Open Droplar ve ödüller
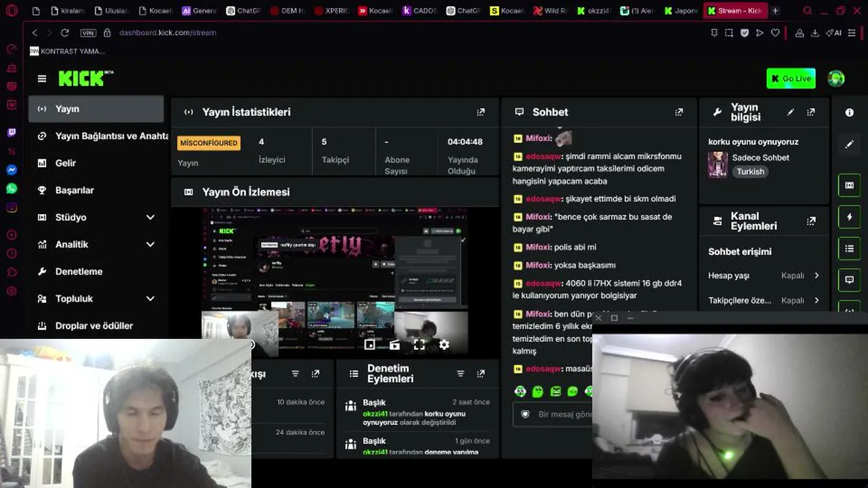Image resolution: width=868 pixels, height=488 pixels. tap(96, 326)
